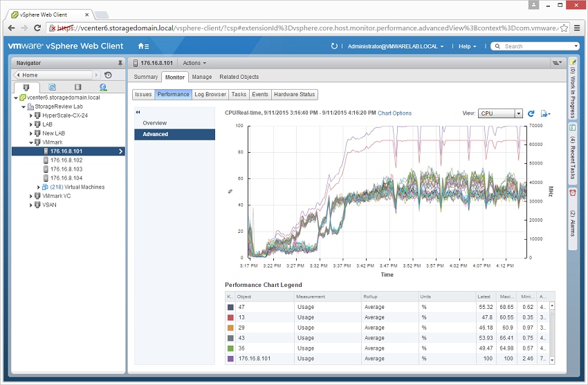
Task: Switch to Hosts and Clusters navigator tab
Action: [26, 87]
